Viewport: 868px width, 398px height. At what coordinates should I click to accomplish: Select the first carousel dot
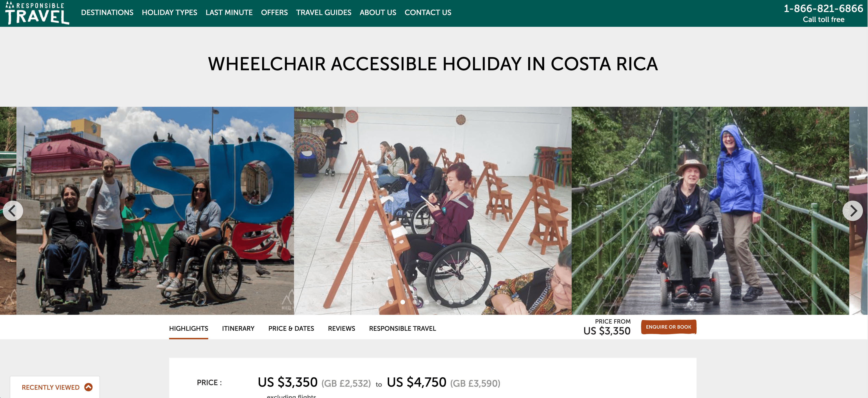[391, 302]
